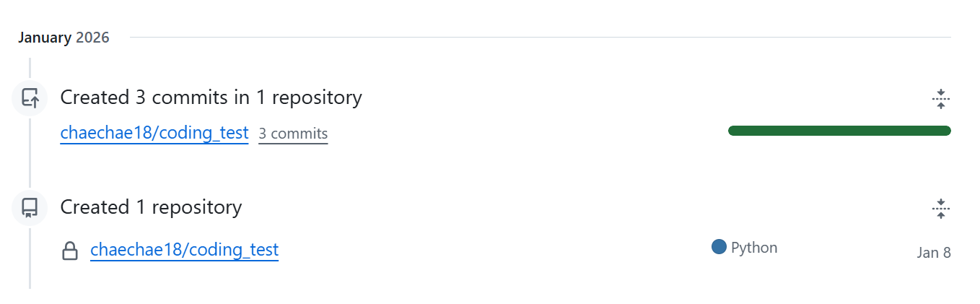Open chaechae18/coding_test link under commits heading
This screenshot has width=980, height=304.
point(154,133)
